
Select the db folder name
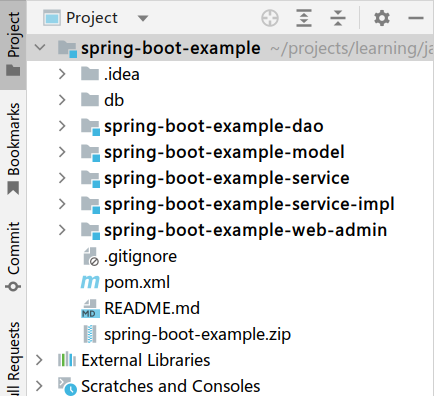114,100
